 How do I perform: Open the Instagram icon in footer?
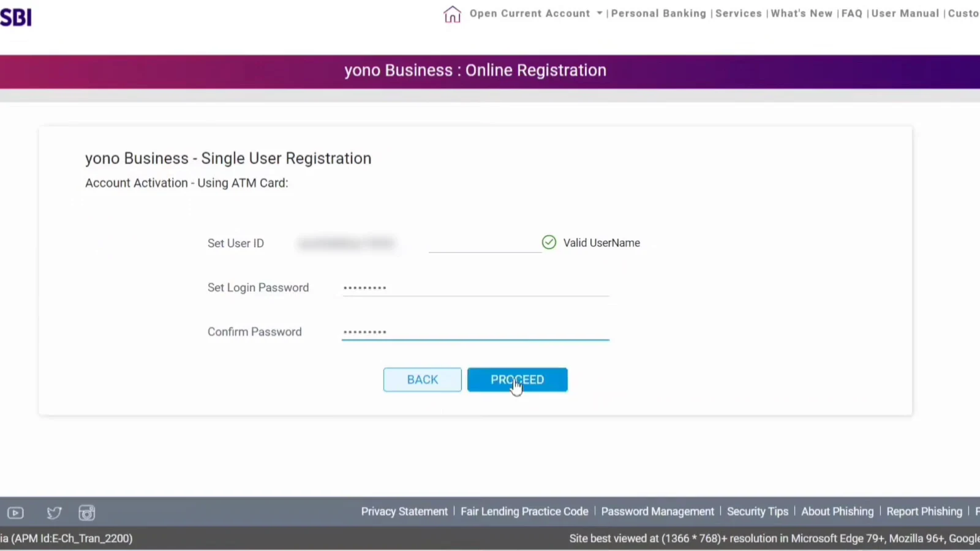point(87,513)
